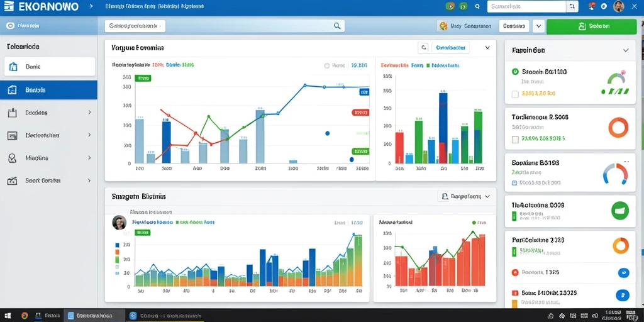Open the dropdown arrow next to the green button
Image resolution: width=644 pixels, height=322 pixels.
[x=538, y=26]
